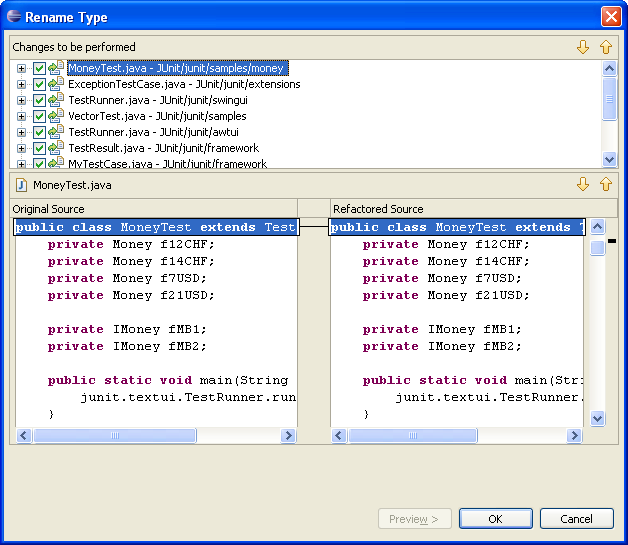This screenshot has width=628, height=545.
Task: Select TestResult.java - JUnit/junit/framework row
Action: [x=163, y=148]
